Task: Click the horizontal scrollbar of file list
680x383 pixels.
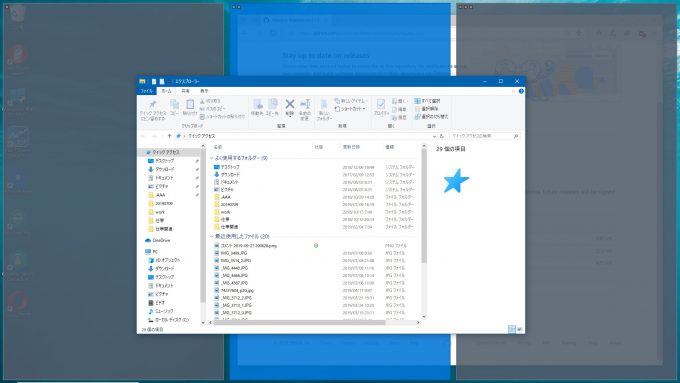Action: [299, 322]
